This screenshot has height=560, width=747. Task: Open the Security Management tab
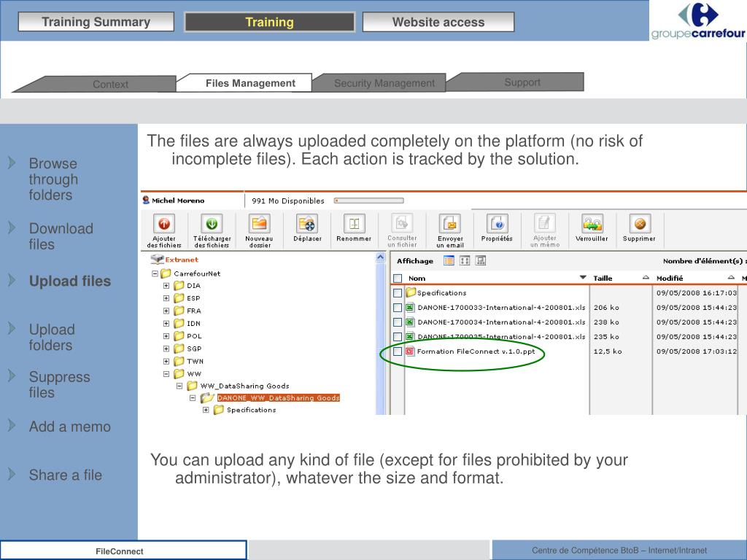coord(384,83)
